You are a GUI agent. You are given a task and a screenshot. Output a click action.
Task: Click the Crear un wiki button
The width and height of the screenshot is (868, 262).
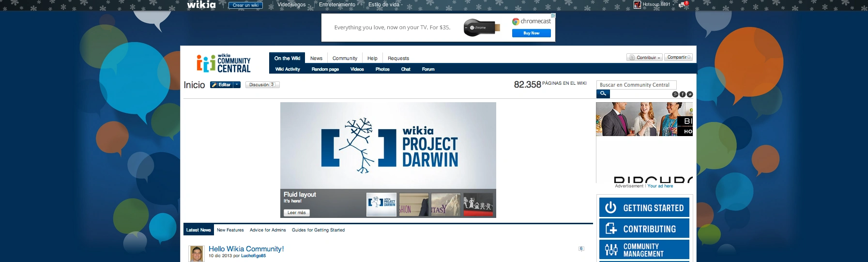coord(245,5)
